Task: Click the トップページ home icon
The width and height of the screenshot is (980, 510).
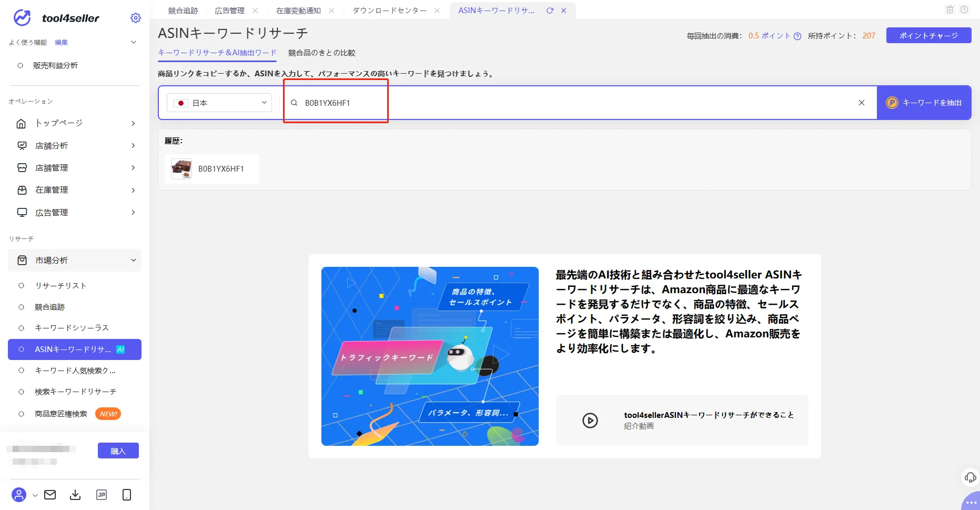Action: click(22, 123)
